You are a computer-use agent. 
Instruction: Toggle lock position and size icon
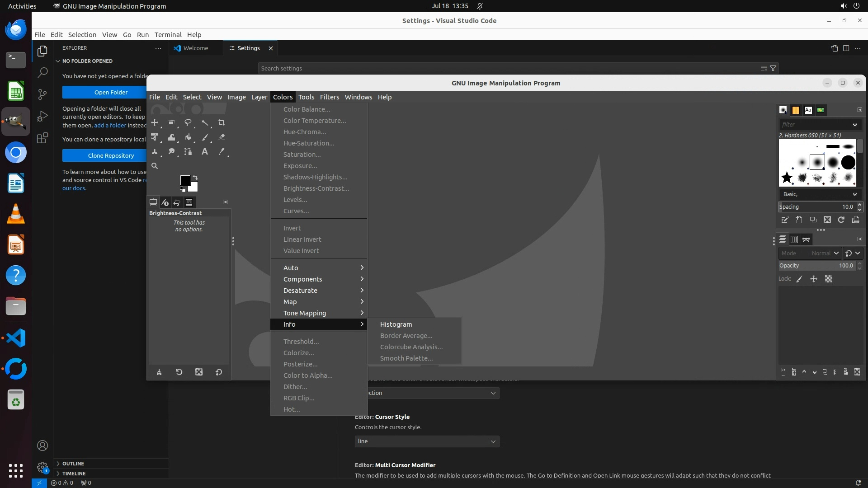pyautogui.click(x=814, y=279)
